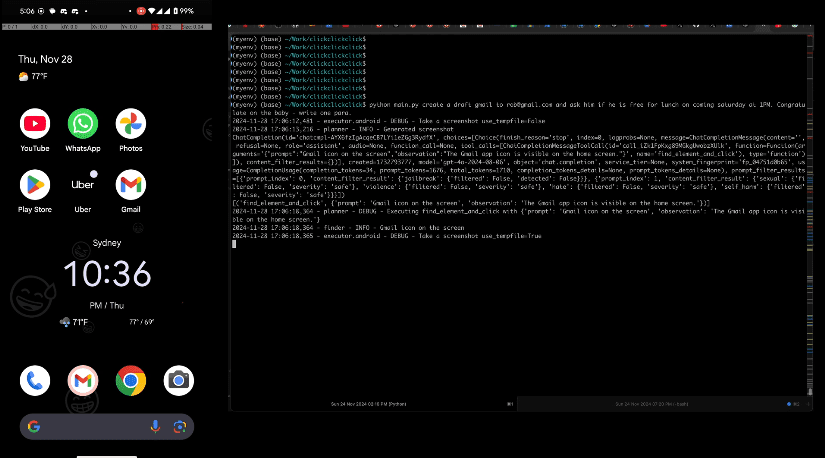Open the 77°F weather at top

point(33,76)
